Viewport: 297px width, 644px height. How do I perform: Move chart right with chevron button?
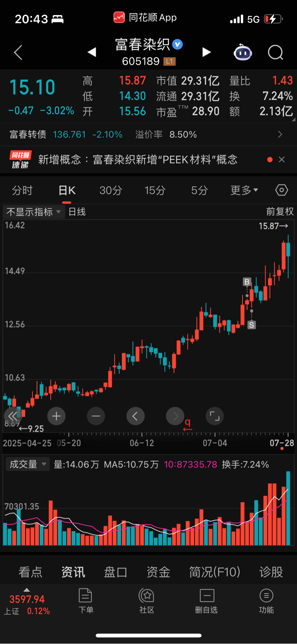pos(175,416)
